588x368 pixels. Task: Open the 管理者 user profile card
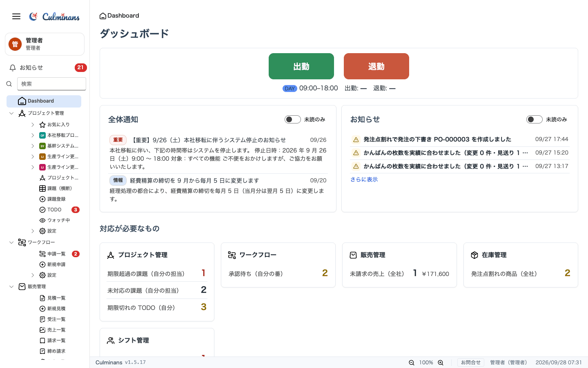pos(45,44)
